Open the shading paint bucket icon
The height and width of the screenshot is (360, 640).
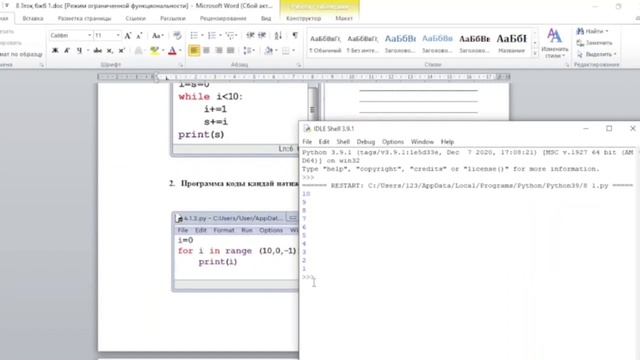[269, 51]
